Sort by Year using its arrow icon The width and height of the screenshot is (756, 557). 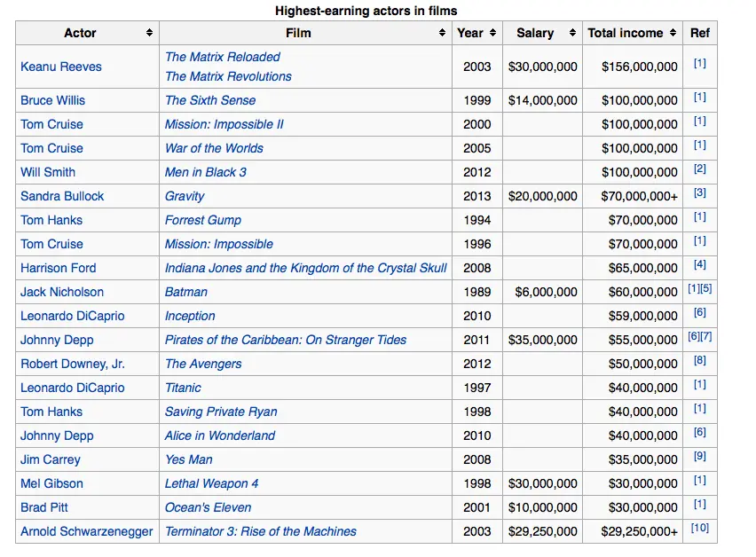click(x=492, y=33)
